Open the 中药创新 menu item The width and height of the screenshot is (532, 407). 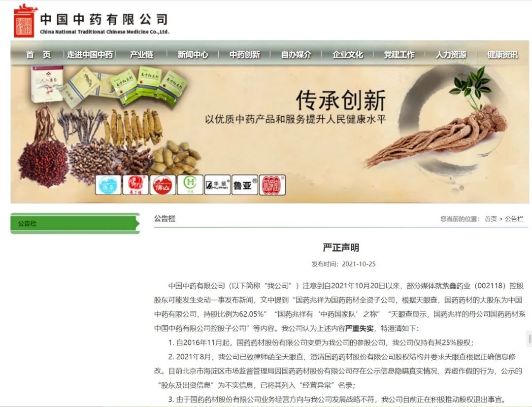click(x=244, y=54)
